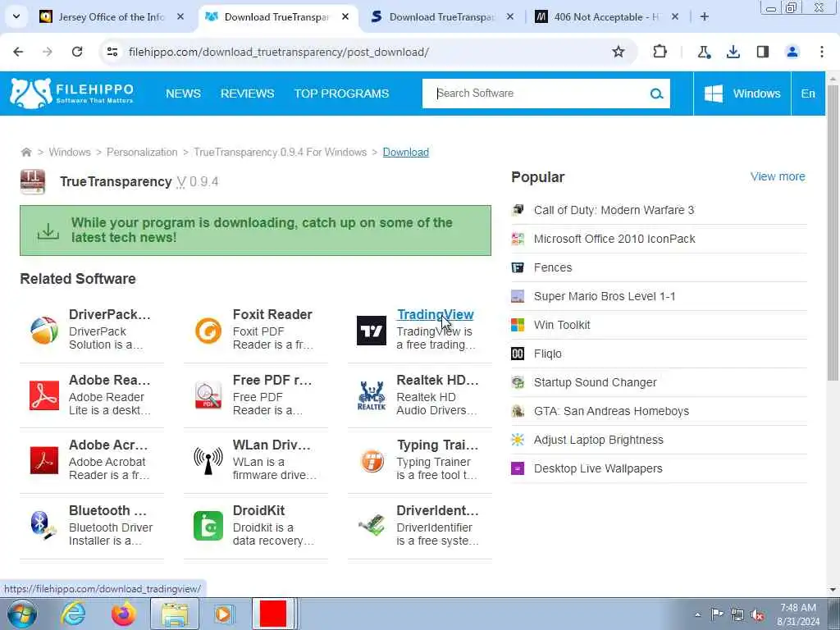840x630 pixels.
Task: Open the En language selector
Action: [808, 94]
